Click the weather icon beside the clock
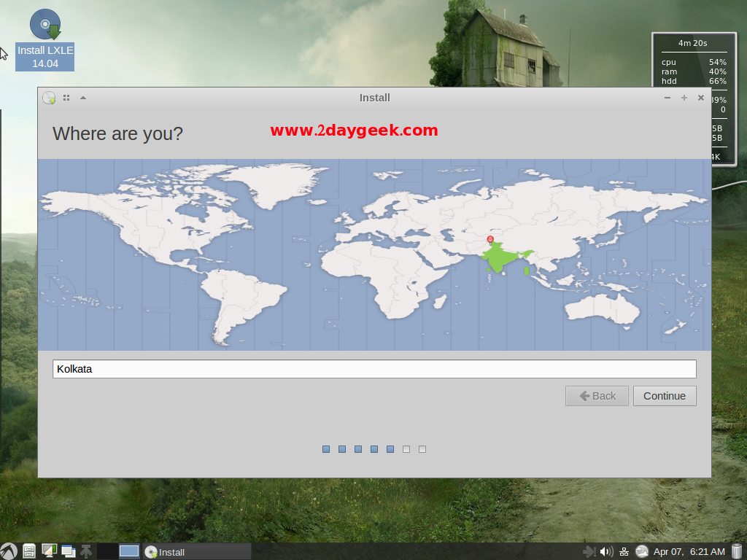Screen dimensions: 747x560 [642, 551]
